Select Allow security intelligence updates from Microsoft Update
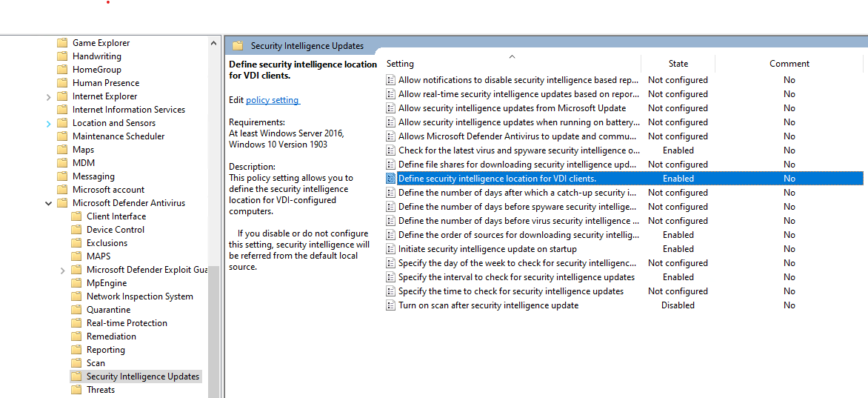This screenshot has height=398, width=868. 512,108
